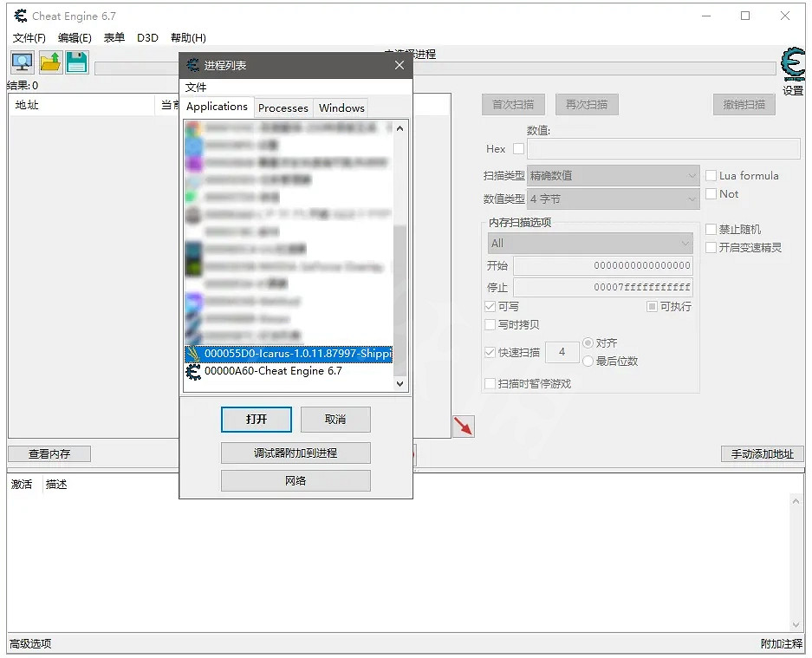
Task: Click the process list vertical scrollbar
Action: (400, 260)
